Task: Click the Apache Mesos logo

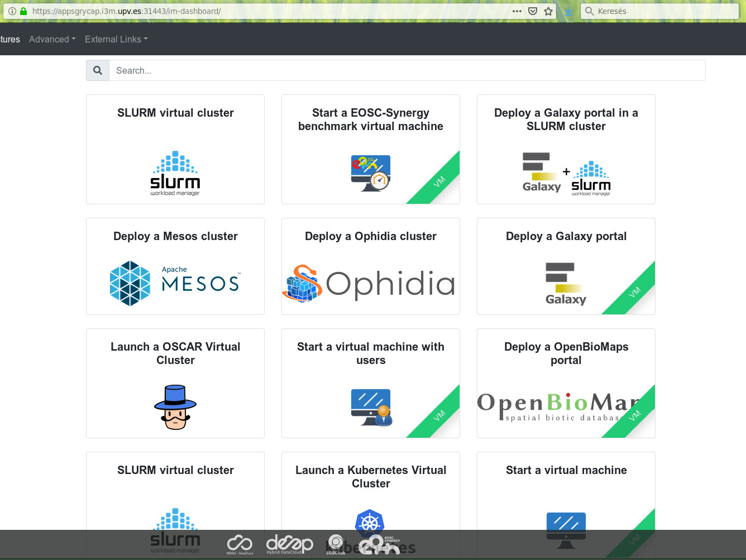Action: (x=175, y=283)
